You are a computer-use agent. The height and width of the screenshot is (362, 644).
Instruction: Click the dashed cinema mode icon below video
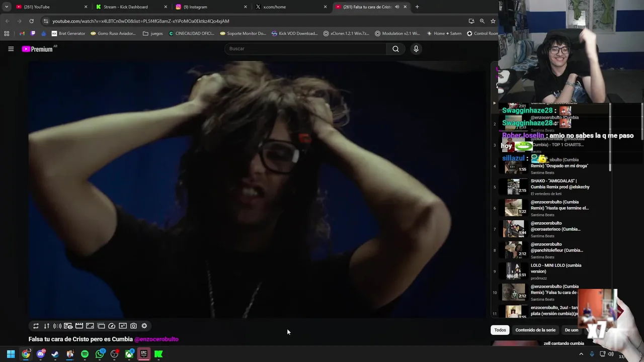[101, 326]
